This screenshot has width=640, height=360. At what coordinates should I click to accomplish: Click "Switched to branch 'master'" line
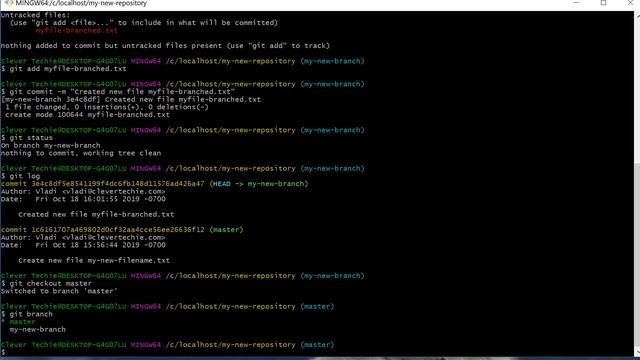pos(59,291)
